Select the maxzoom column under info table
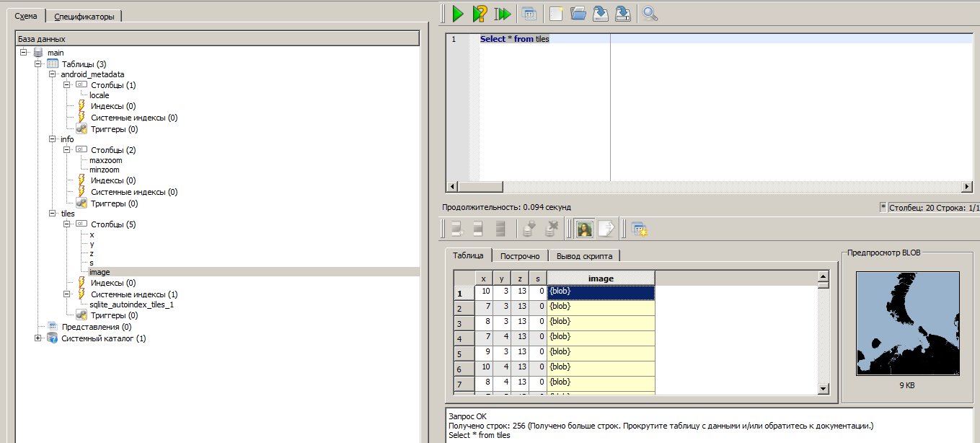The image size is (980, 443). point(105,160)
